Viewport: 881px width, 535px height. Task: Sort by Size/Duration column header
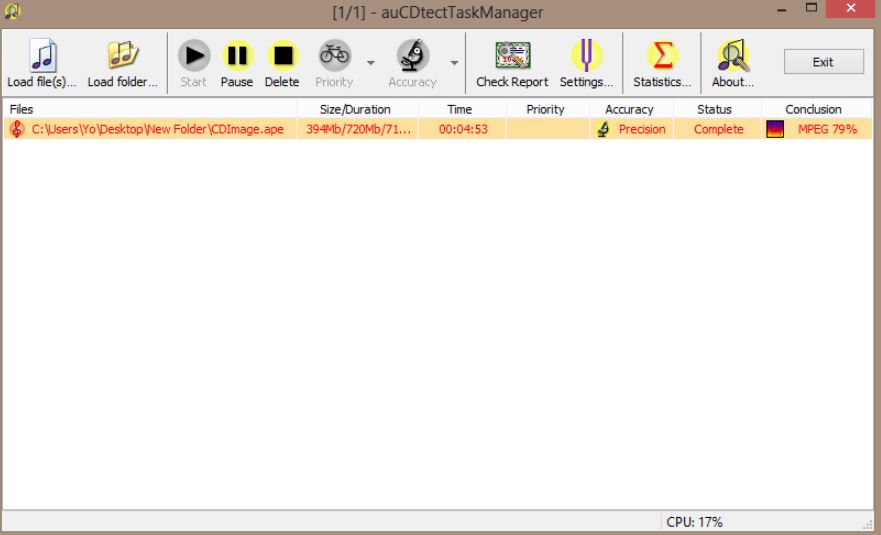357,109
